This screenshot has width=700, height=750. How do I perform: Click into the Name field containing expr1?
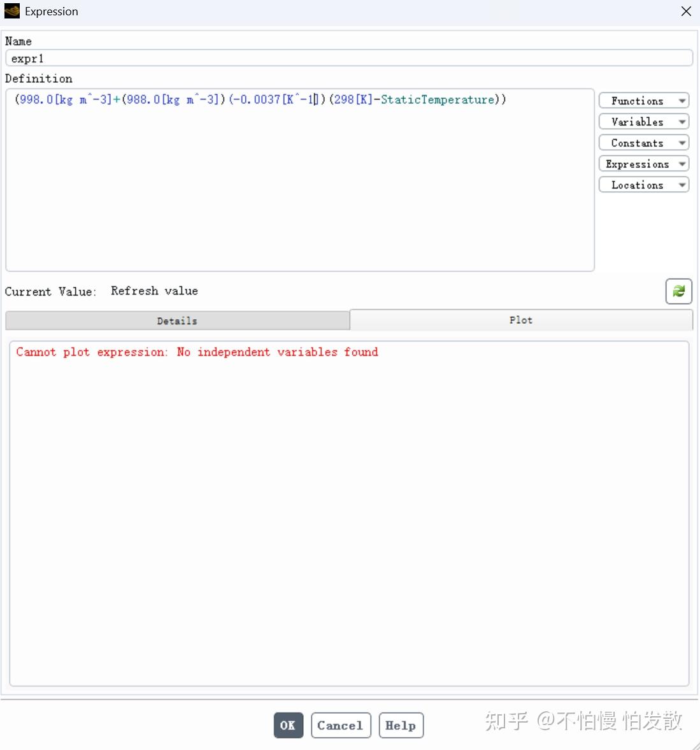(x=349, y=59)
